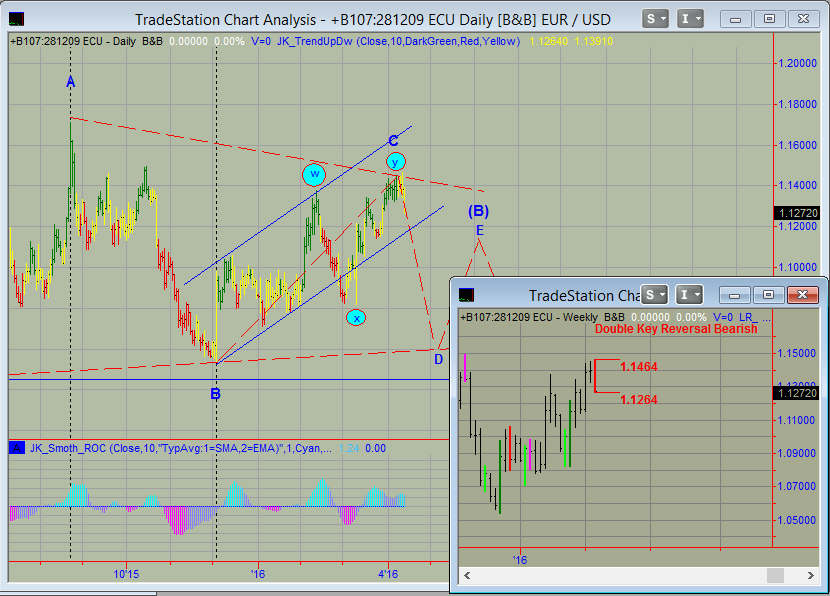Select the cyan 'x' wave label circle

(x=356, y=318)
